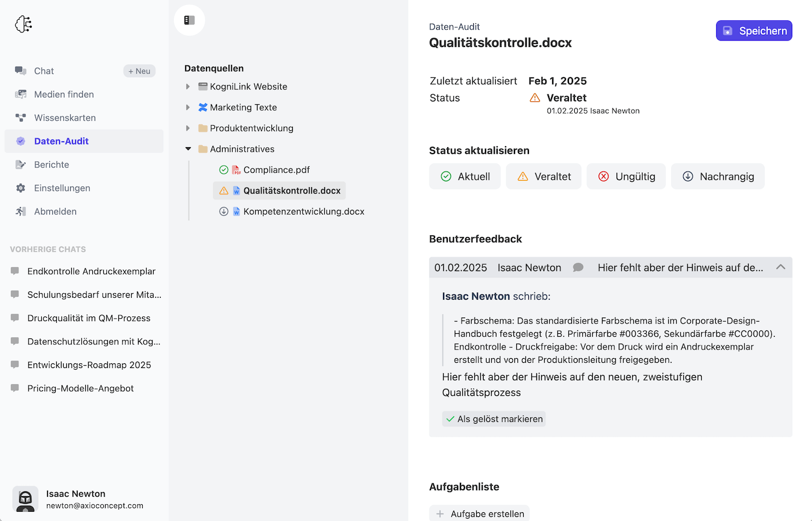Open the Chat section icon in sidebar
This screenshot has height=521, width=812.
click(x=19, y=71)
